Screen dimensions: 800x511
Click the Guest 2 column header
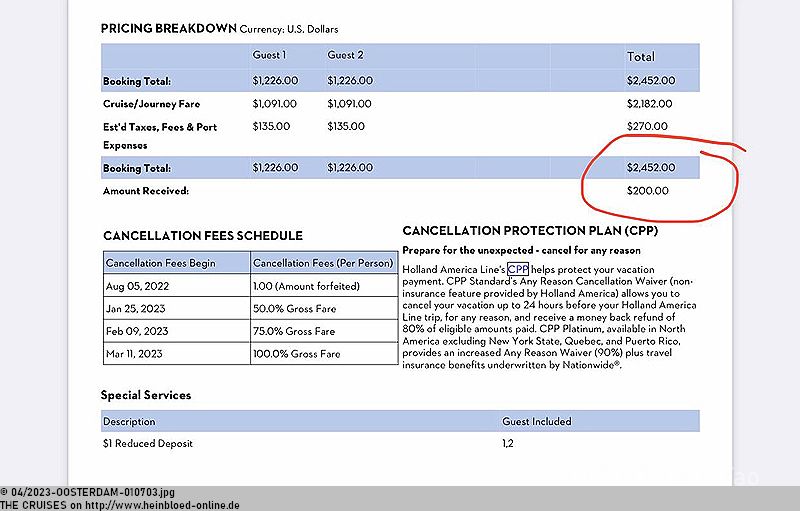coord(345,55)
